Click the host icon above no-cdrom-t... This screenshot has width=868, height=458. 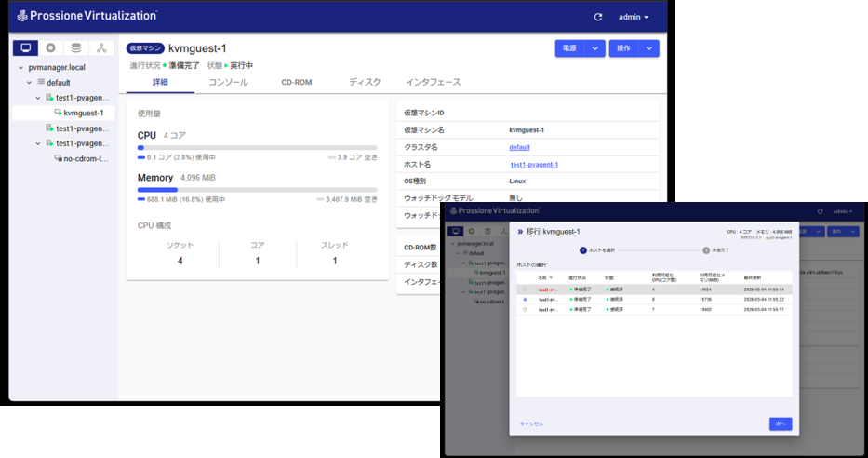(x=49, y=142)
